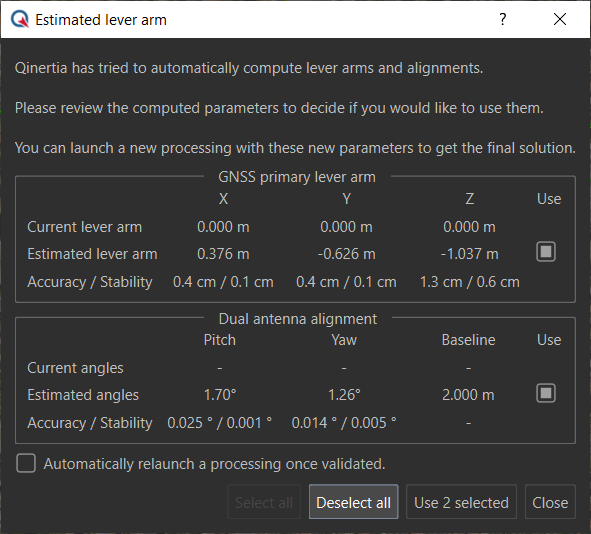This screenshot has height=534, width=591.
Task: Open the help question mark button
Action: 503,19
